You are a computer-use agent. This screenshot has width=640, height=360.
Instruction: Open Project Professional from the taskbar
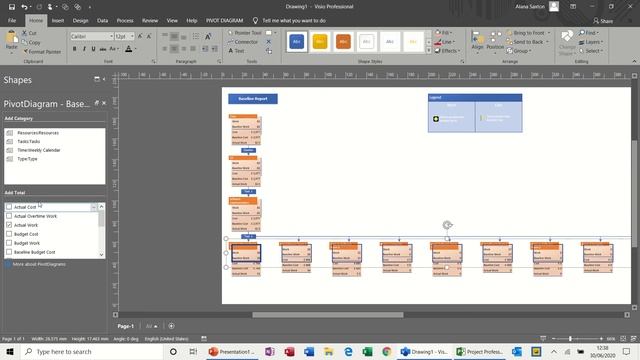coord(480,351)
